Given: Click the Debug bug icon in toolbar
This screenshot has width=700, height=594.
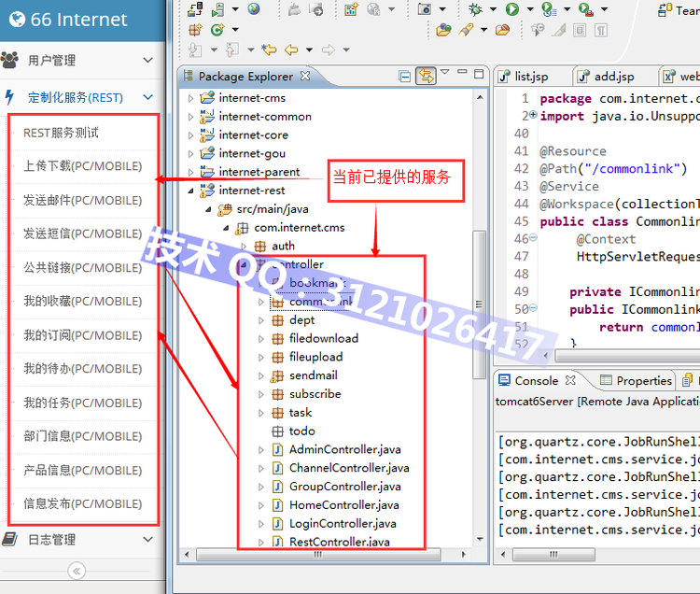Looking at the screenshot, I should tap(475, 9).
